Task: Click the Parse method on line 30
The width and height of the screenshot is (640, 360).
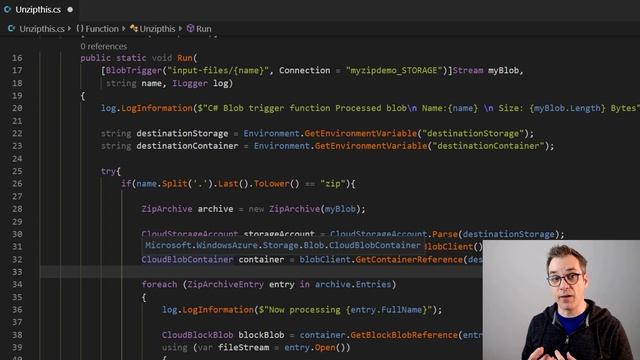Action: pyautogui.click(x=445, y=234)
